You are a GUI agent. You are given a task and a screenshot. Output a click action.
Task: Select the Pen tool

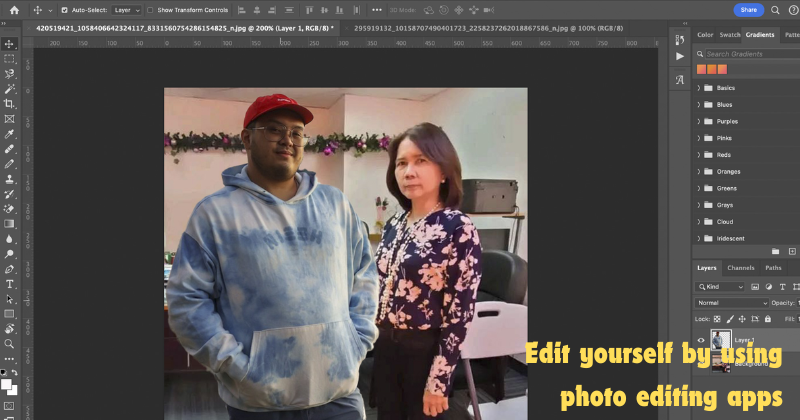(9, 269)
